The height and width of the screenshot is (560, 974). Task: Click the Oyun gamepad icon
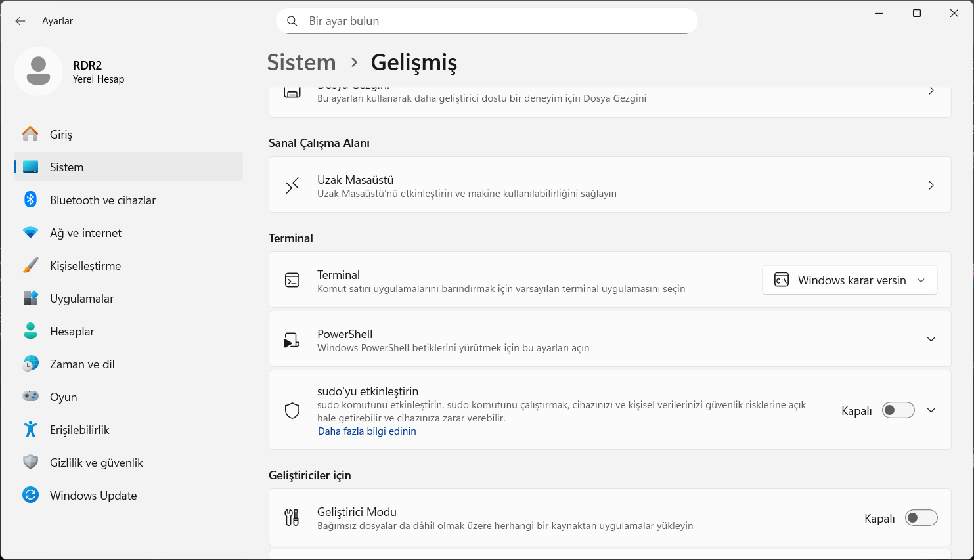pyautogui.click(x=30, y=397)
